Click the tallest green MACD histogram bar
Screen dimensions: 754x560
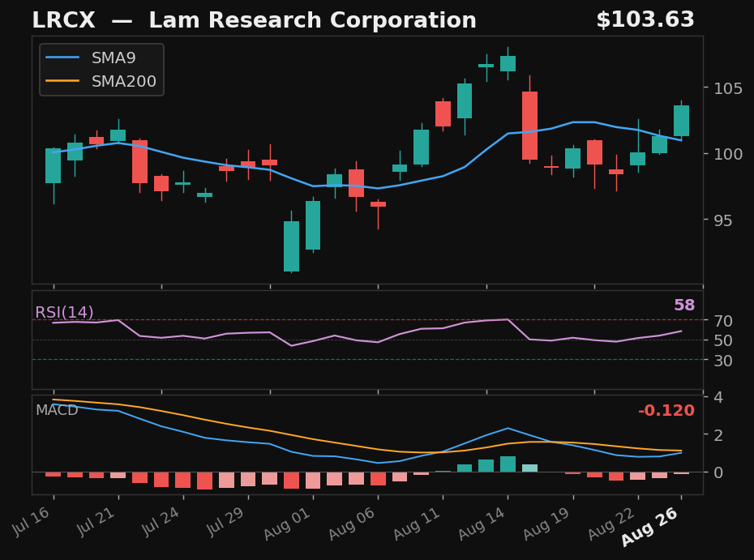click(x=508, y=464)
